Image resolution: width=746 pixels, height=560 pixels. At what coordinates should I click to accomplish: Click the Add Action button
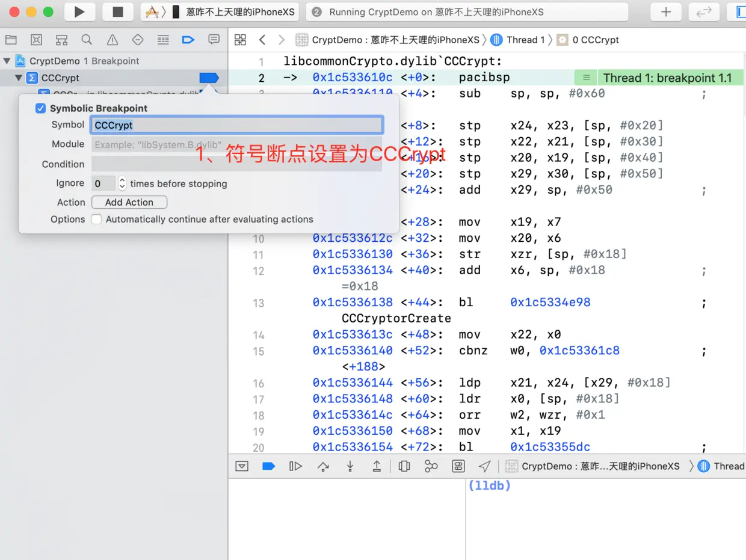tap(129, 202)
